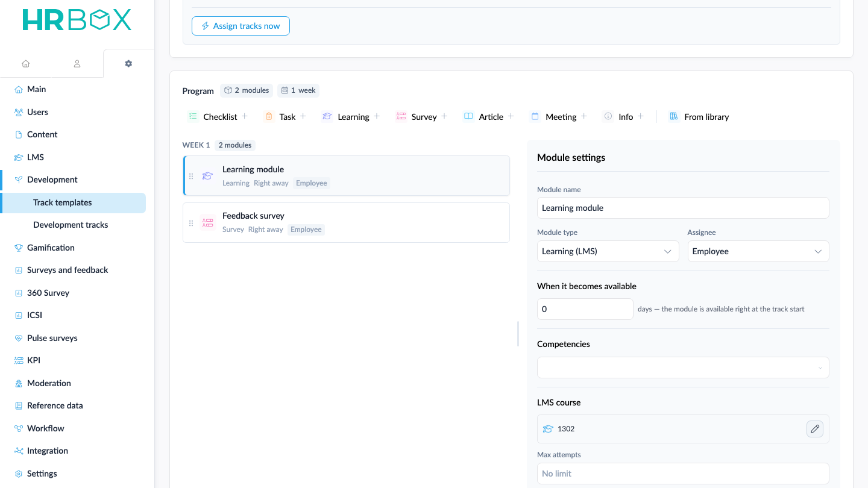This screenshot has height=488, width=868.
Task: Click the library books icon
Action: pyautogui.click(x=674, y=116)
